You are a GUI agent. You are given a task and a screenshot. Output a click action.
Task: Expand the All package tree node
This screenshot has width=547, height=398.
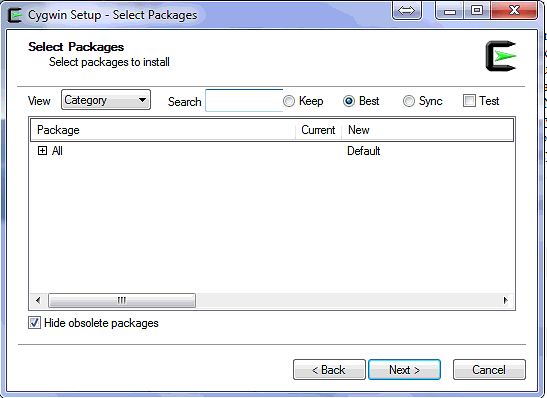42,151
